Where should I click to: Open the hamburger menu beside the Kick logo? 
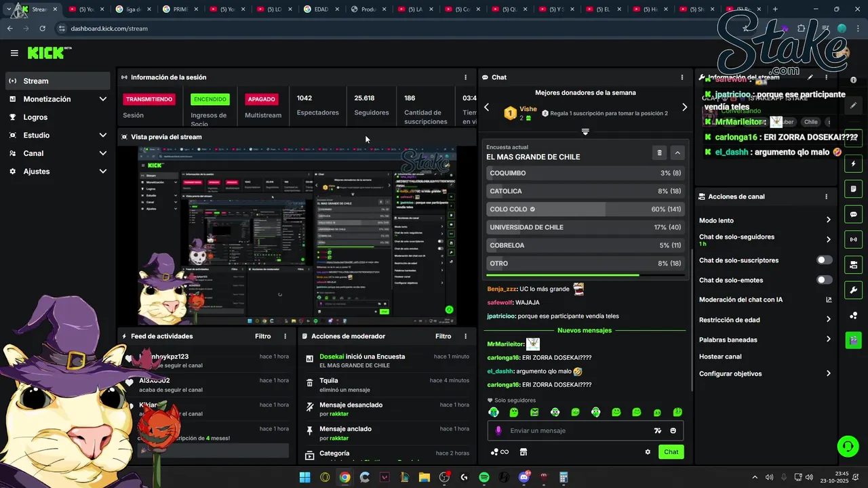(14, 53)
